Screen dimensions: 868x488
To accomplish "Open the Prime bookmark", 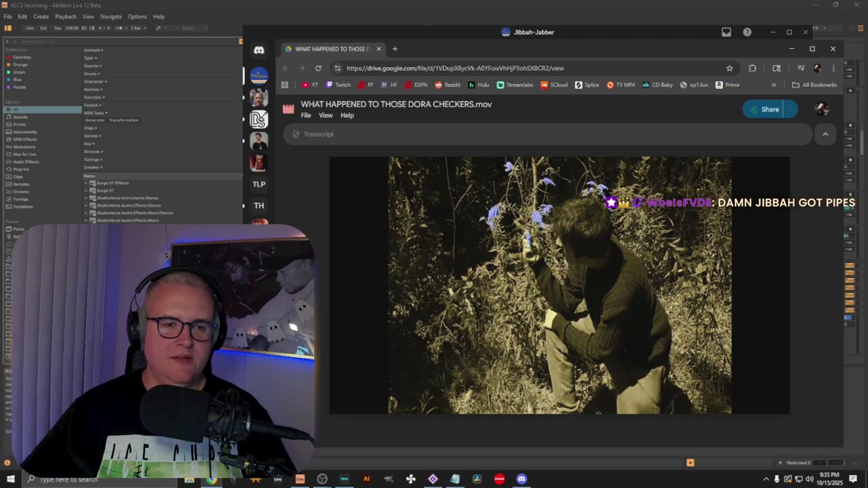I will click(728, 85).
